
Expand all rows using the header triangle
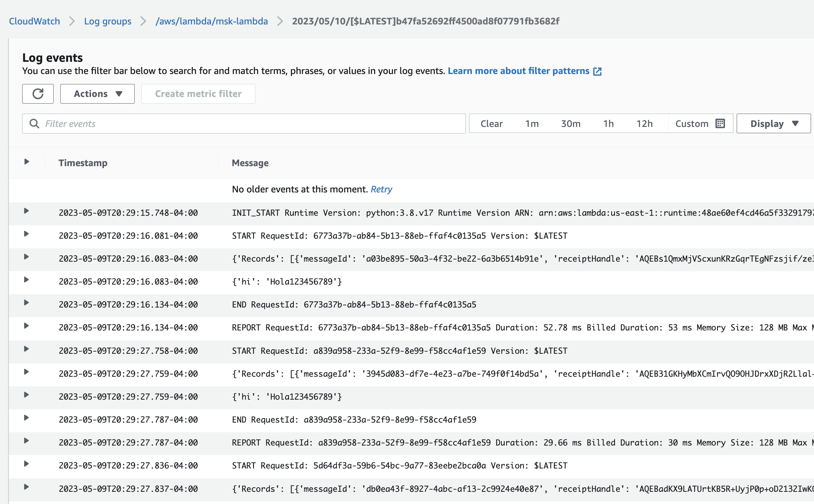pyautogui.click(x=27, y=162)
